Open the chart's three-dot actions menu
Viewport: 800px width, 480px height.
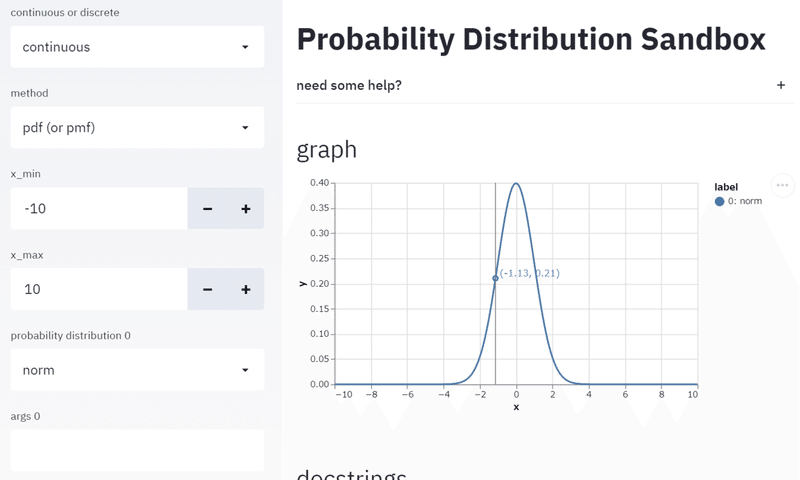(x=782, y=185)
